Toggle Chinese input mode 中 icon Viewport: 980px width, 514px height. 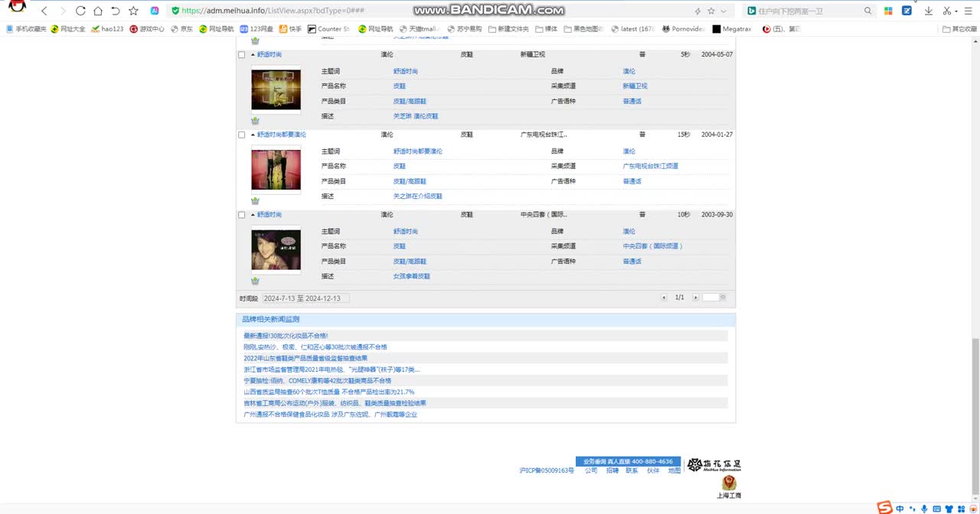tap(900, 509)
